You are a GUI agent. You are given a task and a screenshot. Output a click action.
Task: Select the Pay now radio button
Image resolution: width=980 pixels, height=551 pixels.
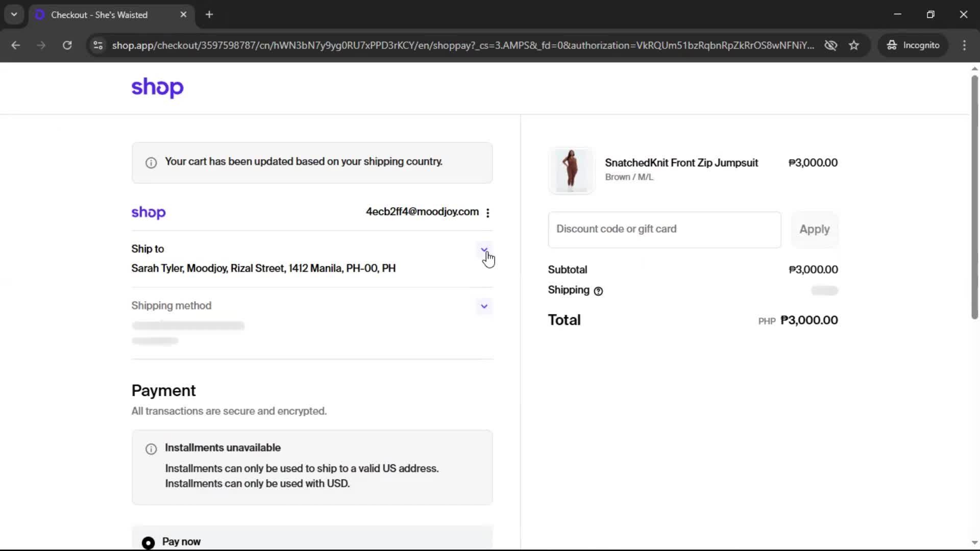tap(148, 542)
